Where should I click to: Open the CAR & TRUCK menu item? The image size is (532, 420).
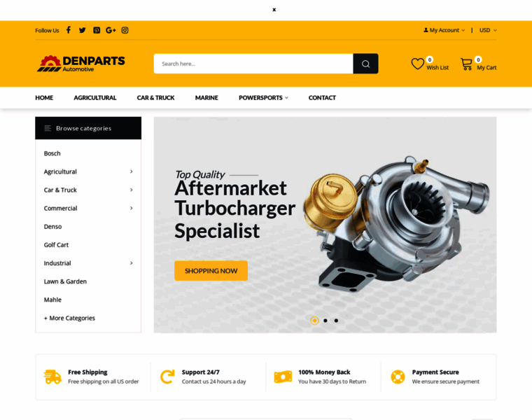[155, 98]
